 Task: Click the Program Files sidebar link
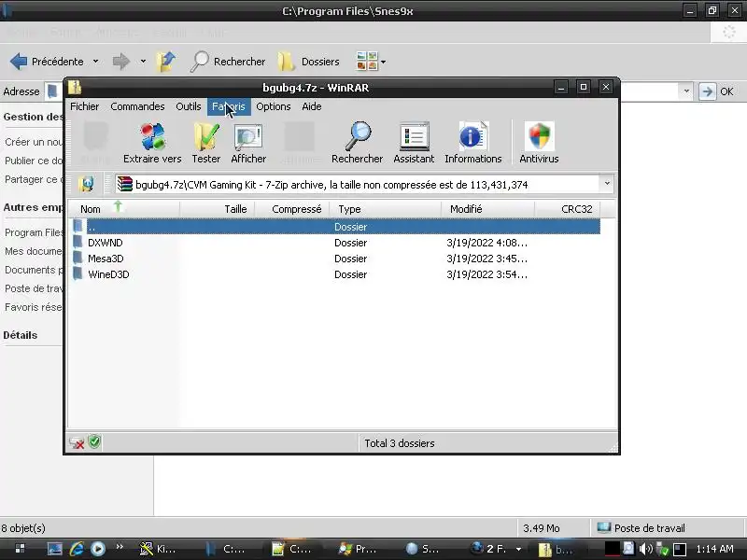(x=34, y=232)
